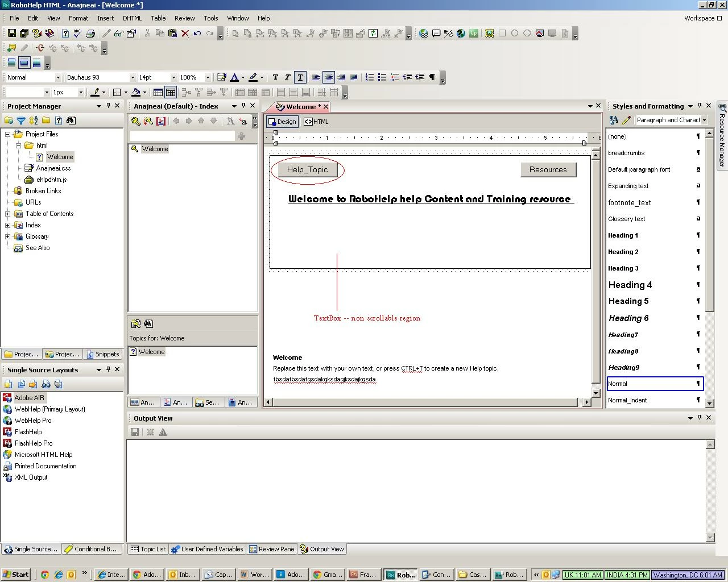Click the editor vertical scrollbar down arrow
Viewport: 728px width, 582px height.
[595, 393]
